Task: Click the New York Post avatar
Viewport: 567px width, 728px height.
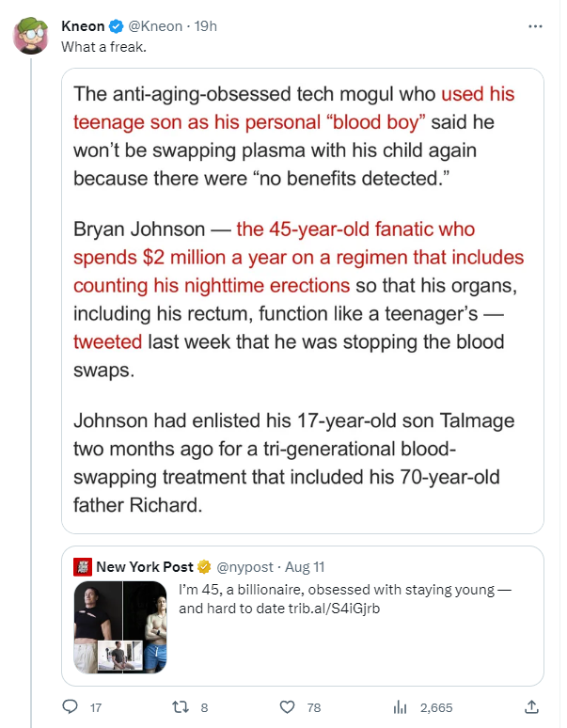Action: click(83, 566)
